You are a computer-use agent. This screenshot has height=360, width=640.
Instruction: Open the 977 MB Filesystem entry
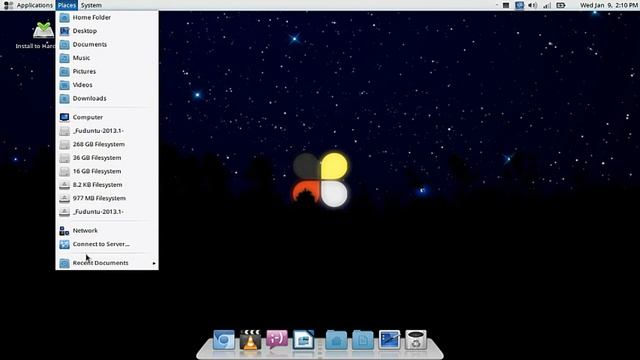[x=107, y=198]
